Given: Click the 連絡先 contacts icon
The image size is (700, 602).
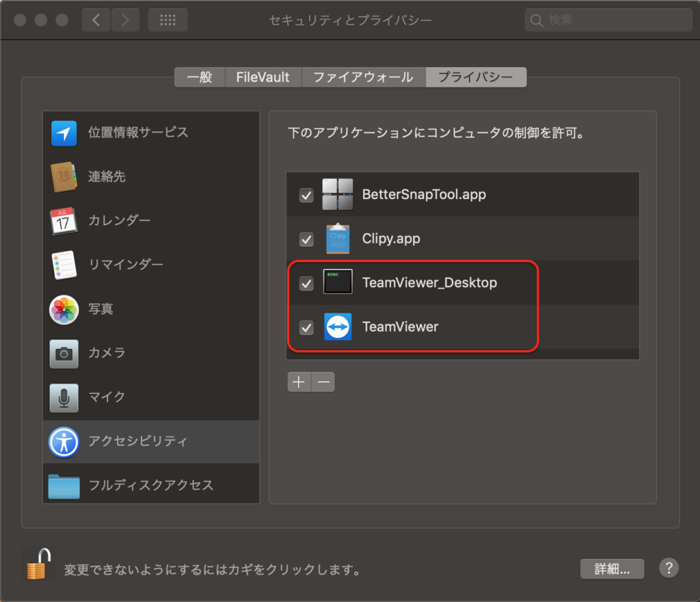Looking at the screenshot, I should 64,176.
